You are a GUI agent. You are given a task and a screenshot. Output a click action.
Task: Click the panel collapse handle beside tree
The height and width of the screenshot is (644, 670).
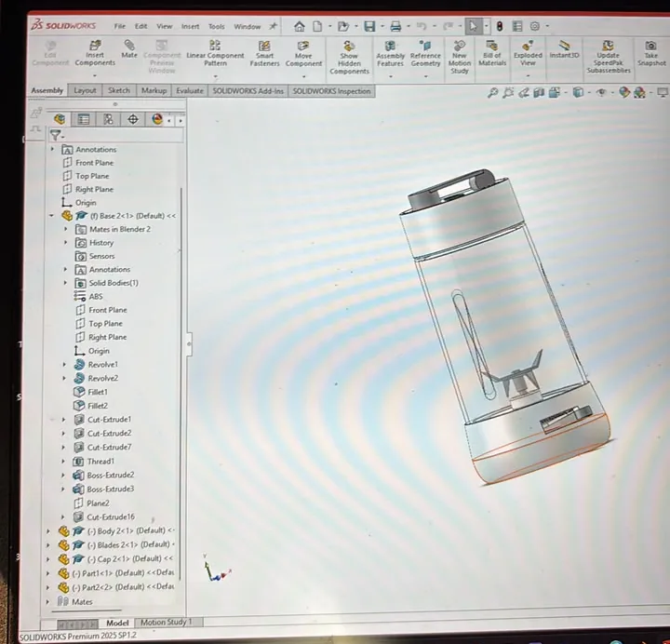coord(189,343)
